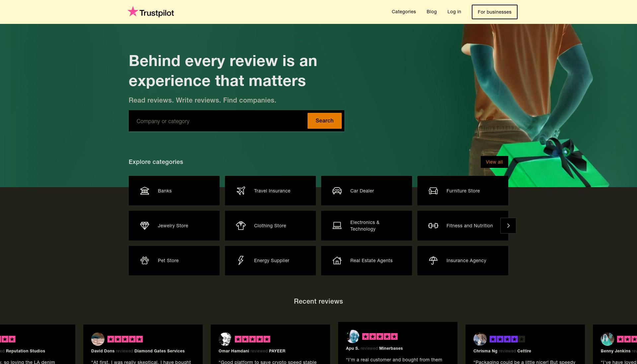The image size is (637, 364).
Task: Click Omar Hamdani's five-star rating
Action: [x=252, y=339]
